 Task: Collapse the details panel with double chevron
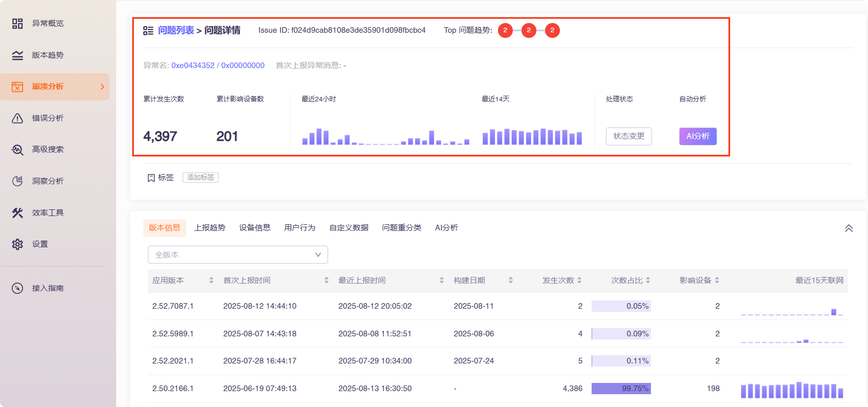click(849, 228)
